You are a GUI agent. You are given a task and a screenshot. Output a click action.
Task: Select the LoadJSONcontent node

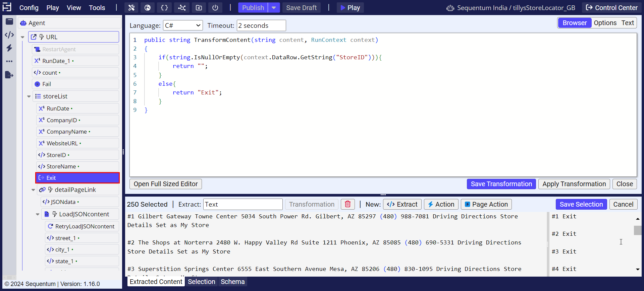[80, 214]
